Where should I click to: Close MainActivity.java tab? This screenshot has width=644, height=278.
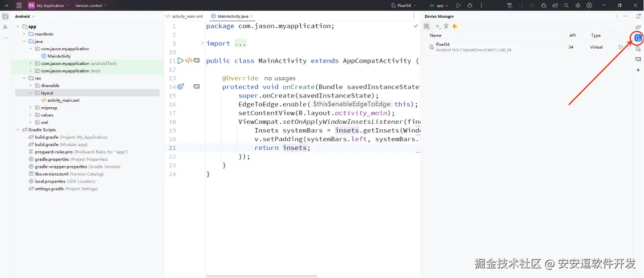(251, 16)
